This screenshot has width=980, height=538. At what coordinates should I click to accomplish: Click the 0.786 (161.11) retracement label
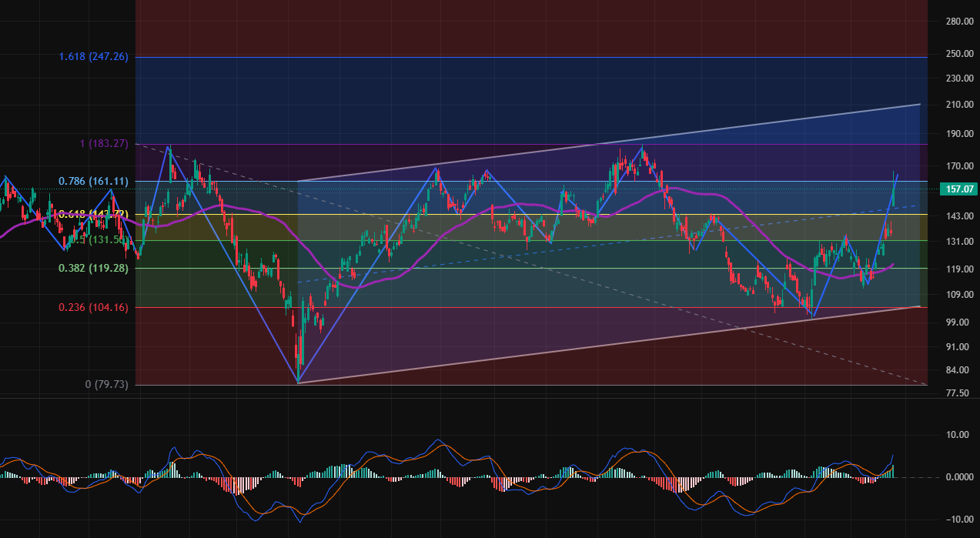93,182
